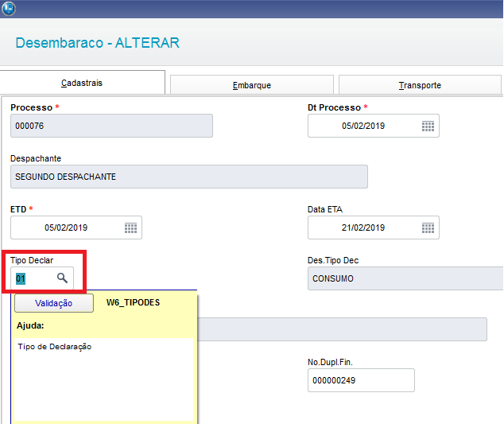
Task: Open calendar picker for Dt Processo
Action: tap(428, 126)
